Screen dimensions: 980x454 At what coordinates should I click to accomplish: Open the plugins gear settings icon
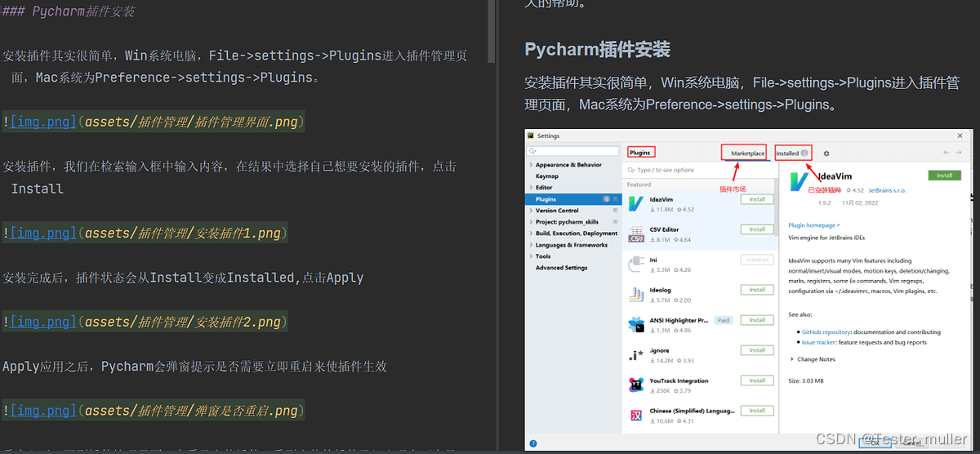pos(826,154)
